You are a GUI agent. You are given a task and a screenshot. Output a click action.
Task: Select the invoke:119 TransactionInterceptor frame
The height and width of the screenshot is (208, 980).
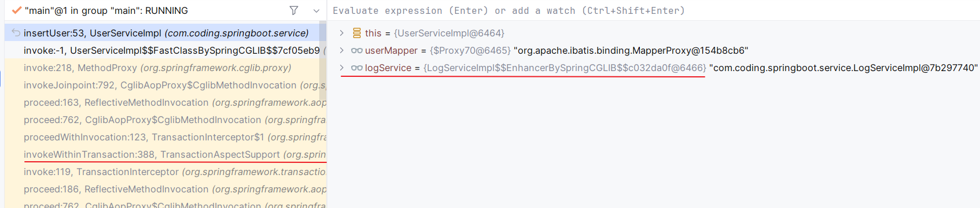pos(165,172)
